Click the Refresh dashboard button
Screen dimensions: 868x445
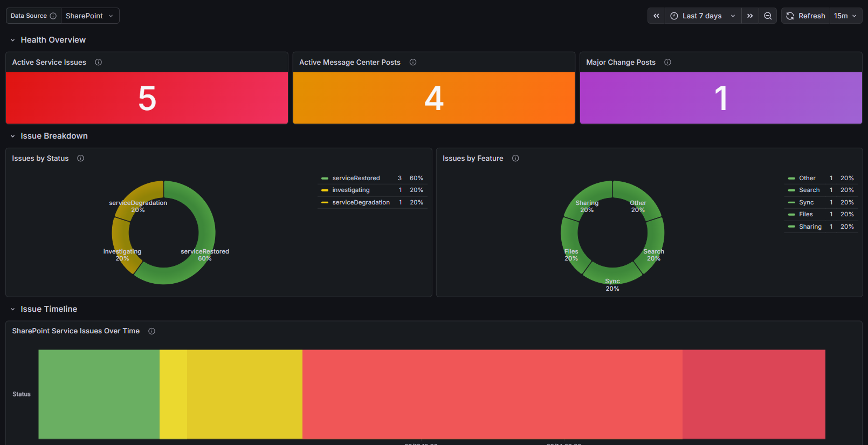coord(805,16)
